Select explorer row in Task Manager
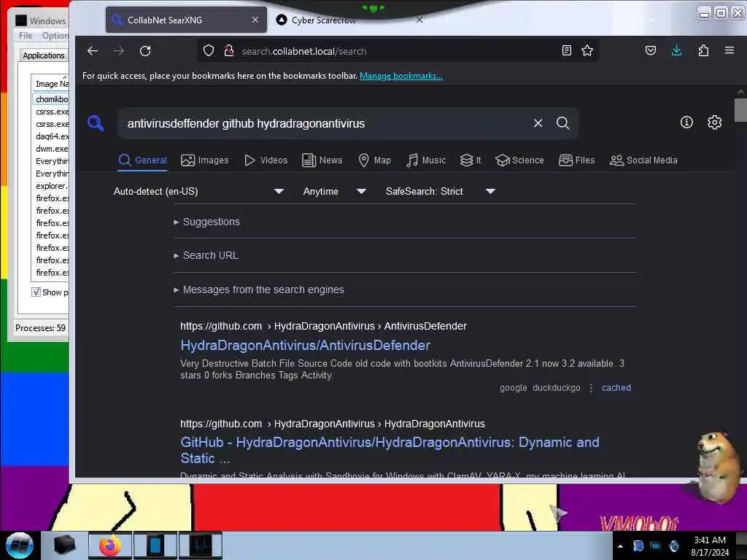 [52, 186]
